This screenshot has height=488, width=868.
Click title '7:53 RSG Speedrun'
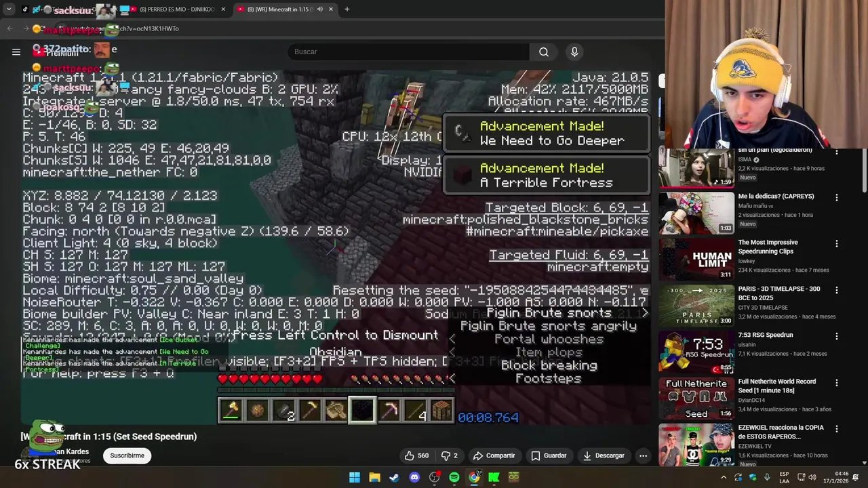tap(765, 335)
